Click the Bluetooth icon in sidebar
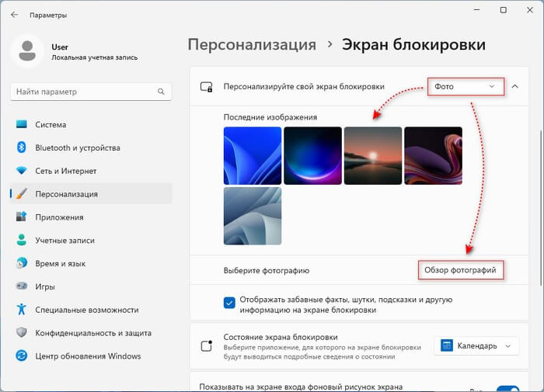 pos(22,147)
